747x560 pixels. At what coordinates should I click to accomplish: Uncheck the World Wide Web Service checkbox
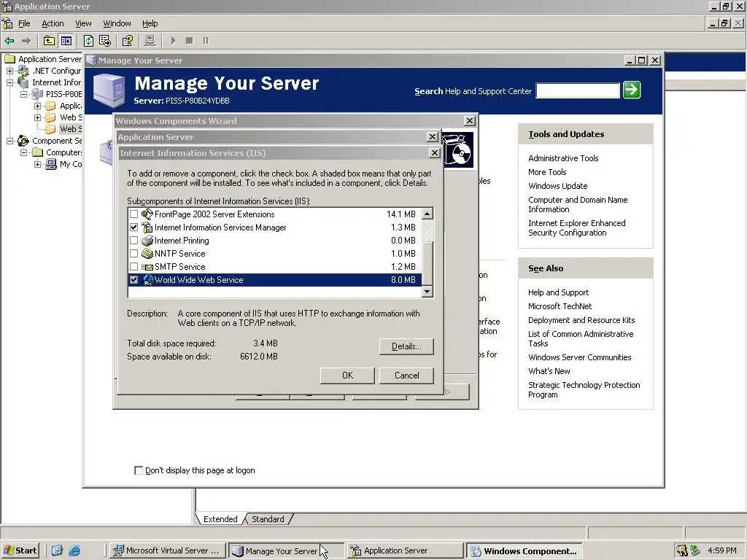click(x=134, y=280)
